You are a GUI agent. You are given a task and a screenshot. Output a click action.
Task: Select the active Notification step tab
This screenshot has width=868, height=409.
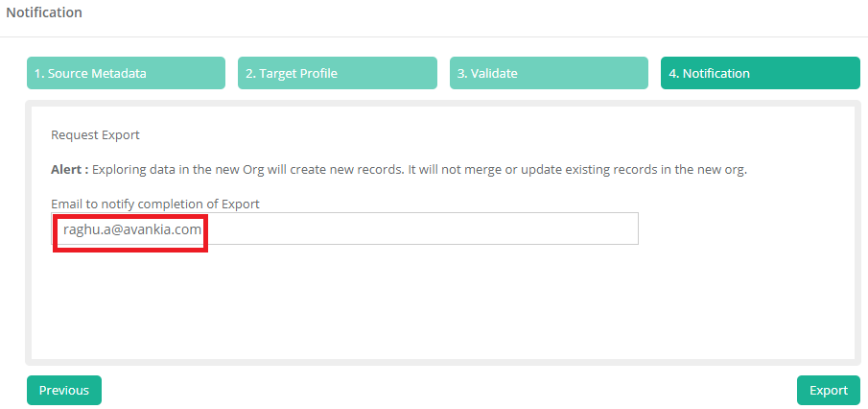pos(760,73)
